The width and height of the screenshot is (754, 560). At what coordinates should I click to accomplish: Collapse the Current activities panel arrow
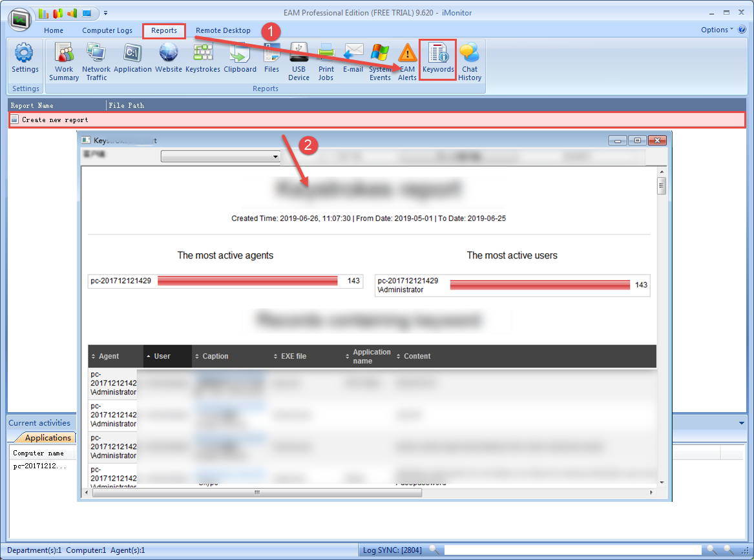(742, 424)
